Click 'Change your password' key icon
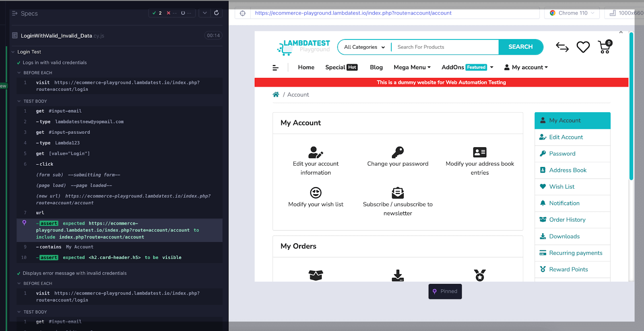 [x=398, y=152]
